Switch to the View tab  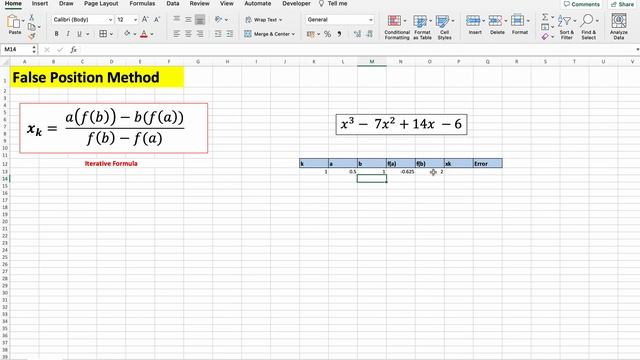[227, 3]
